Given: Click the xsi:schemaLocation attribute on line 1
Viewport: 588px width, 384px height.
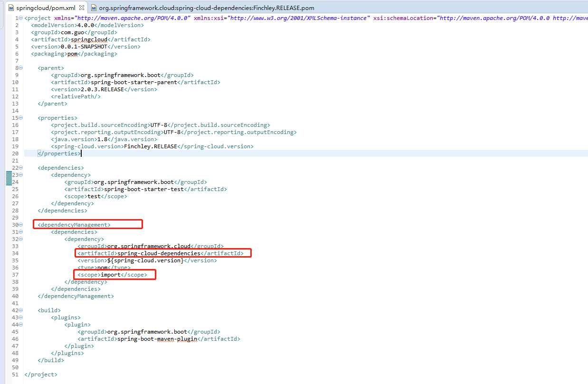Looking at the screenshot, I should tap(481, 18).
